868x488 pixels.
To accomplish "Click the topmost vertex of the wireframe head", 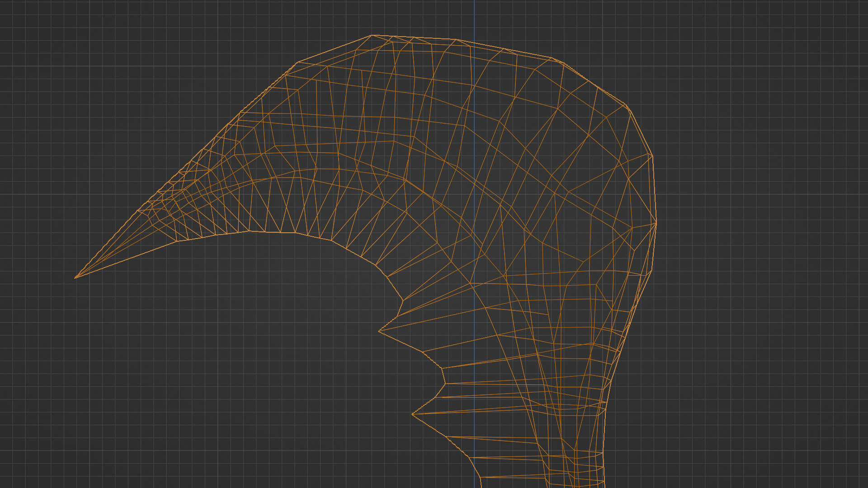I will (372, 35).
